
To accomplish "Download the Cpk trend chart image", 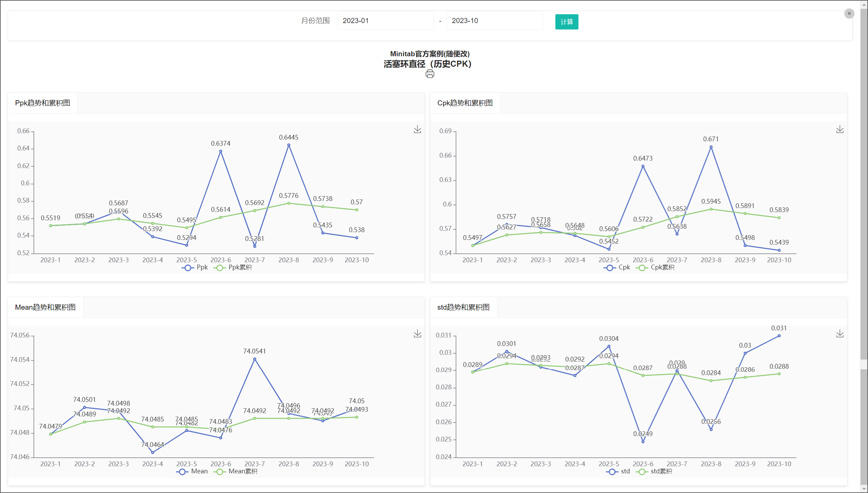I will (840, 129).
